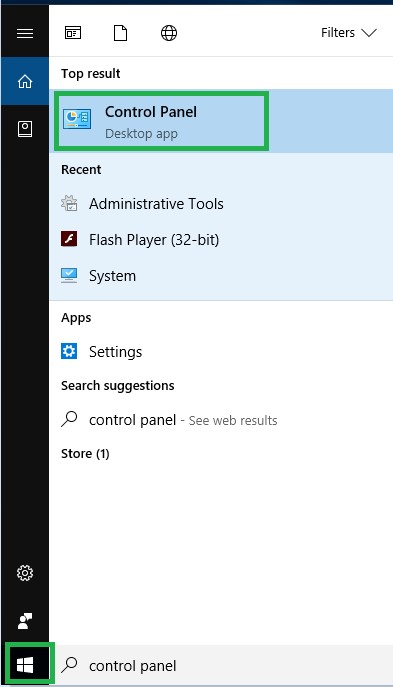Image resolution: width=393 pixels, height=687 pixels.
Task: Open Flash Player (32-bit) from Recent
Action: pos(221,240)
